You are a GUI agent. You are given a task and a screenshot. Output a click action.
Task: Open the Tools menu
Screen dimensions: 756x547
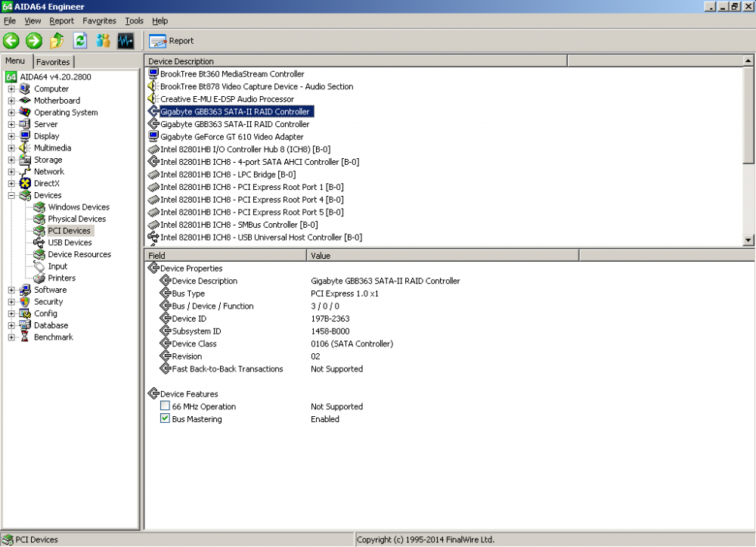[134, 21]
